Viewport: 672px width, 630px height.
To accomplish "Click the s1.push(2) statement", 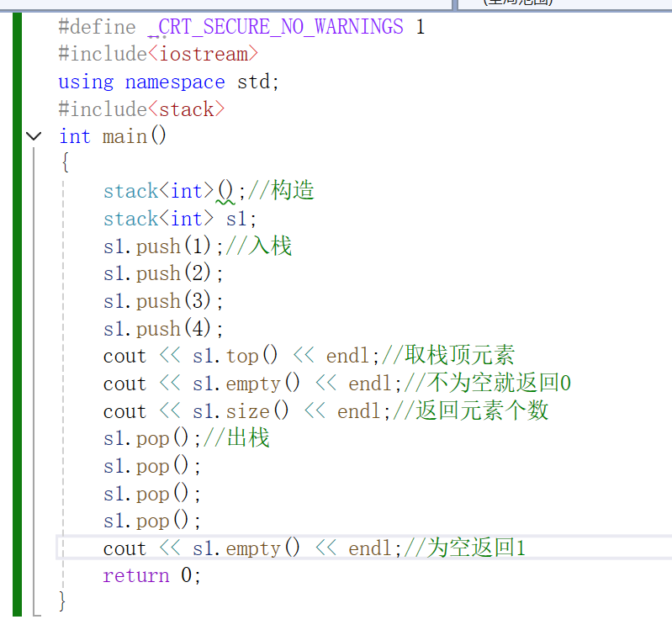I will [163, 274].
